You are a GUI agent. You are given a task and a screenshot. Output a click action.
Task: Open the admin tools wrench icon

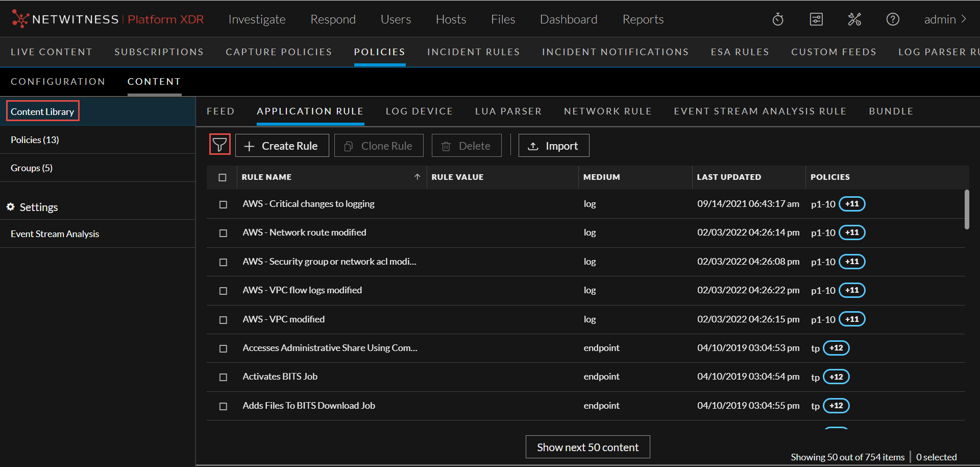pyautogui.click(x=854, y=19)
